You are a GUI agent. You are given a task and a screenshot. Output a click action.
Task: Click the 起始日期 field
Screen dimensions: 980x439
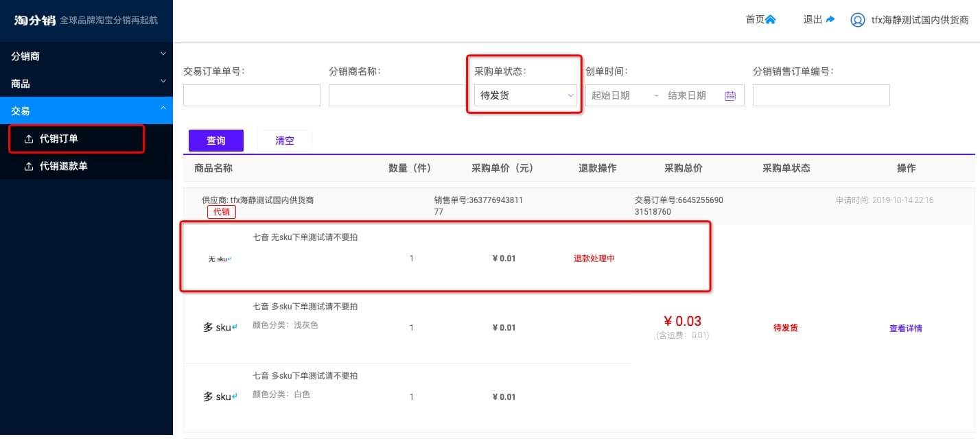click(x=611, y=96)
